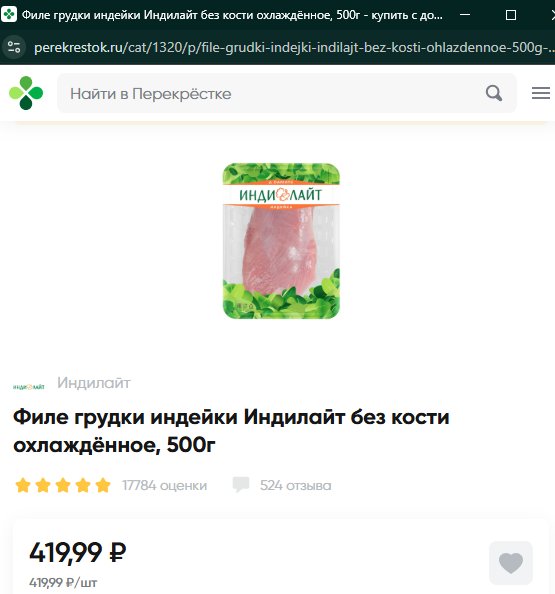Open the 17784 оценки ratings link
This screenshot has height=594, width=555.
[164, 485]
